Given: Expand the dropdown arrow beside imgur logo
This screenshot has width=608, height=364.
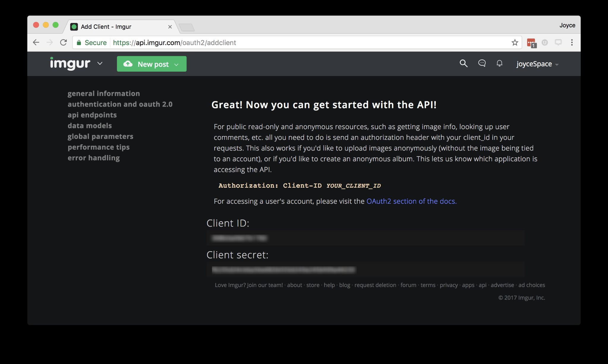Looking at the screenshot, I should (100, 63).
